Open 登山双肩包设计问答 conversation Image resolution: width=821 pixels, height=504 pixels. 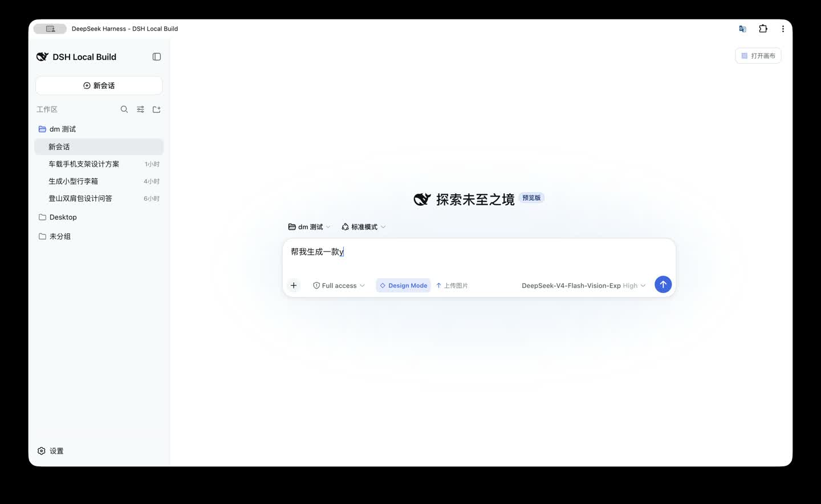click(x=99, y=198)
